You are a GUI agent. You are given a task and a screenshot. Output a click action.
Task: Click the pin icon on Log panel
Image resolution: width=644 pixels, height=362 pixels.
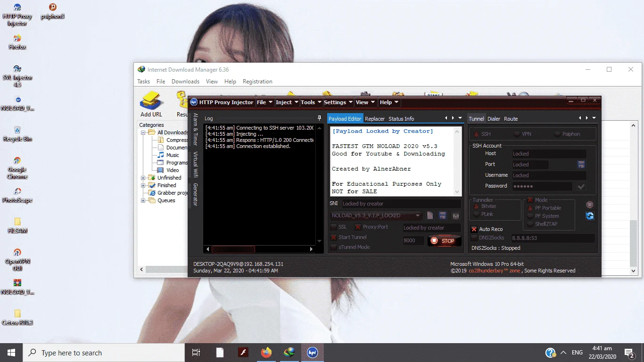319,118
